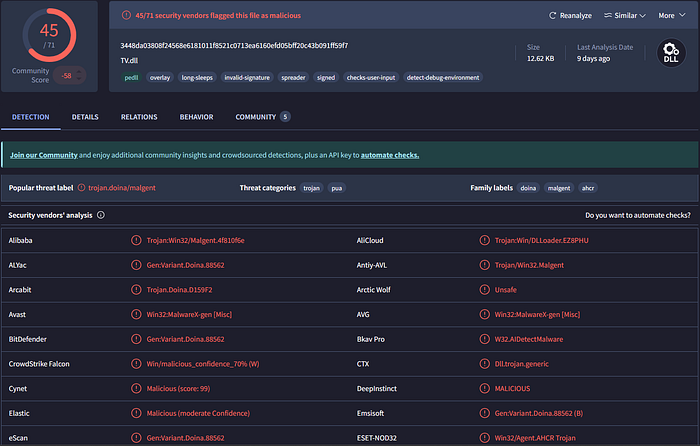Image resolution: width=700 pixels, height=446 pixels.
Task: Click the DLL file type icon
Action: click(x=671, y=53)
